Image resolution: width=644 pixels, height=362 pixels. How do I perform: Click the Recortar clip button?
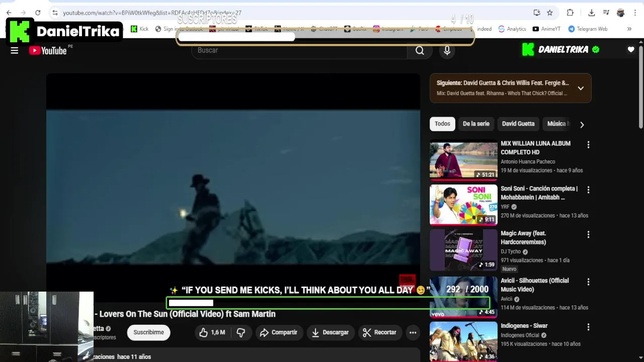(x=380, y=332)
